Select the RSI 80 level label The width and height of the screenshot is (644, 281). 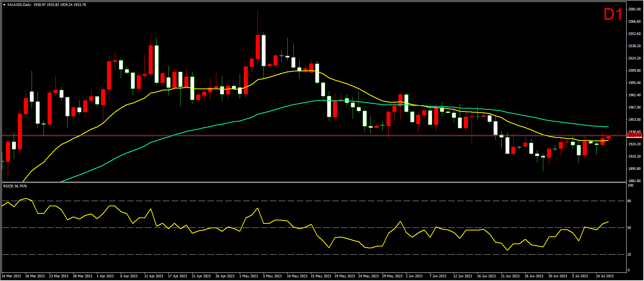point(629,201)
